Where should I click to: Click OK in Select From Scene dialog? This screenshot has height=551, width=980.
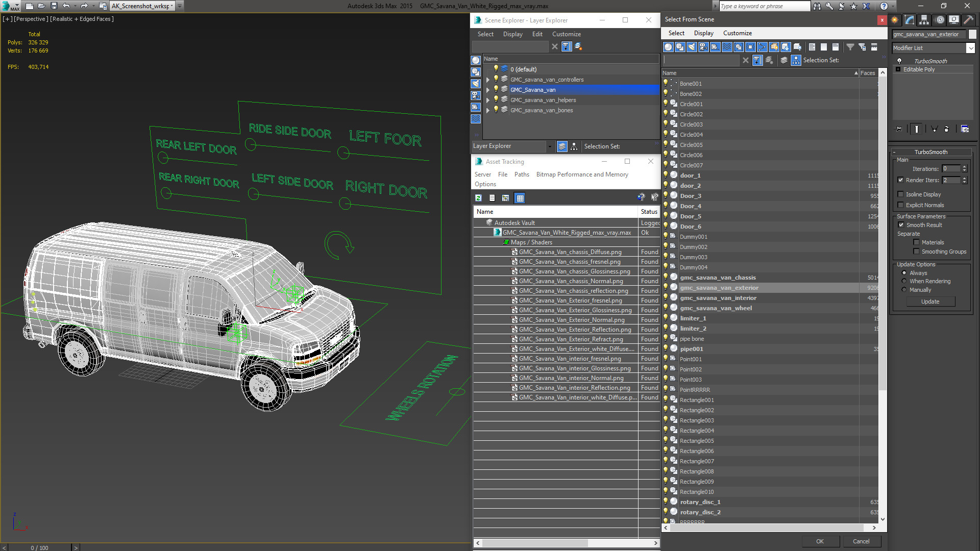pos(820,541)
